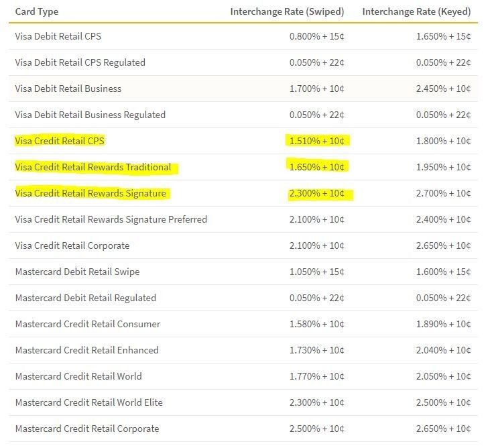Select Visa Credit Retail Rewards Signature label

(x=90, y=193)
